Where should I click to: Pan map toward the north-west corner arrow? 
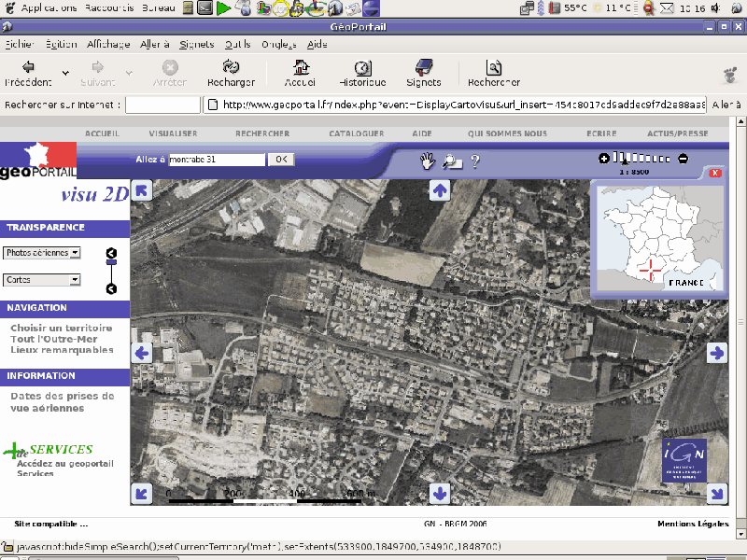click(142, 190)
